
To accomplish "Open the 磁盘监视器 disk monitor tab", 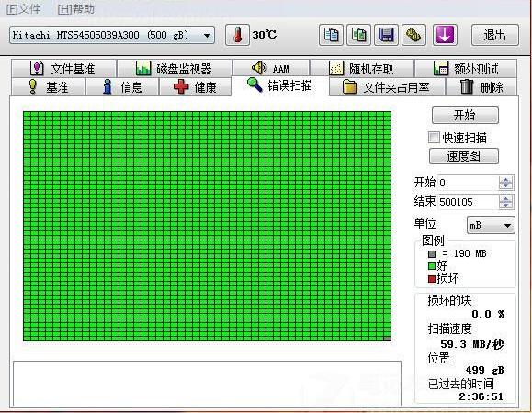I will pyautogui.click(x=175, y=69).
